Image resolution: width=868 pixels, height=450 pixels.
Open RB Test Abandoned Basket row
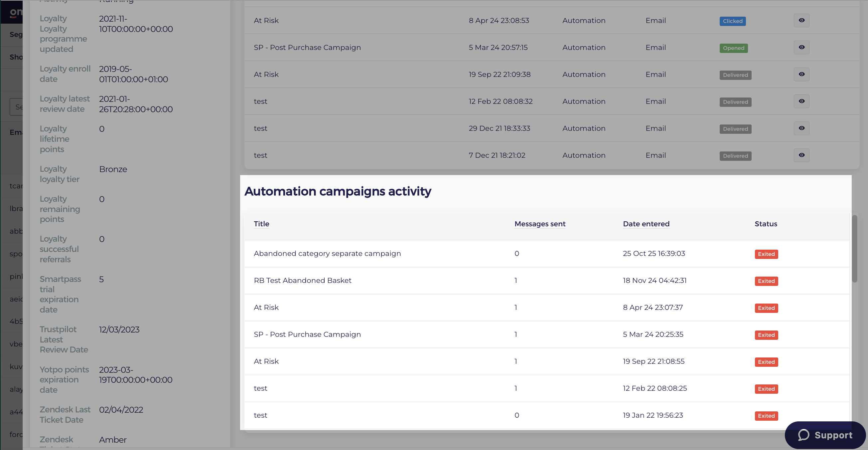click(546, 281)
